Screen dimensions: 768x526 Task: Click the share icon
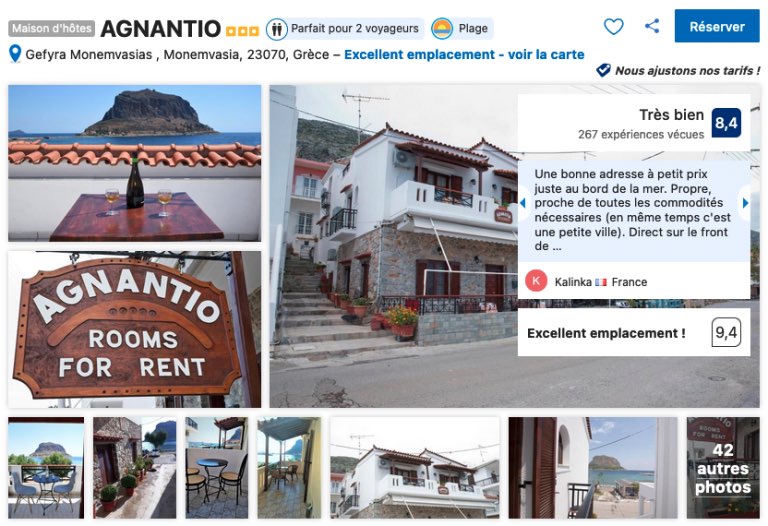[x=651, y=26]
